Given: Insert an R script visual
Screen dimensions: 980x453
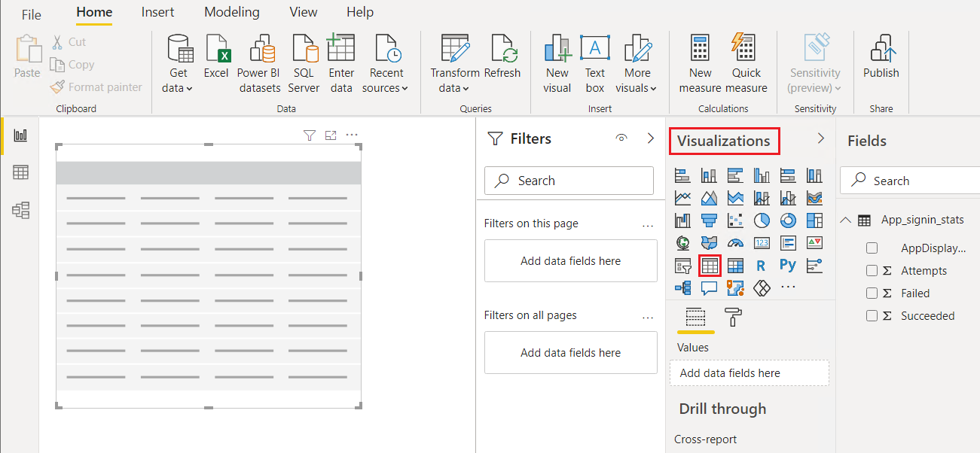Looking at the screenshot, I should tap(762, 265).
